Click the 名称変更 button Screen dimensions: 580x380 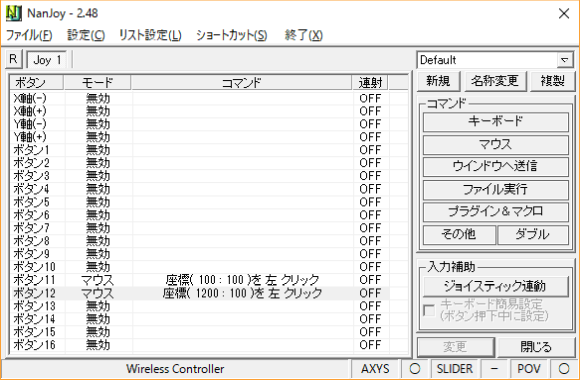tap(495, 81)
